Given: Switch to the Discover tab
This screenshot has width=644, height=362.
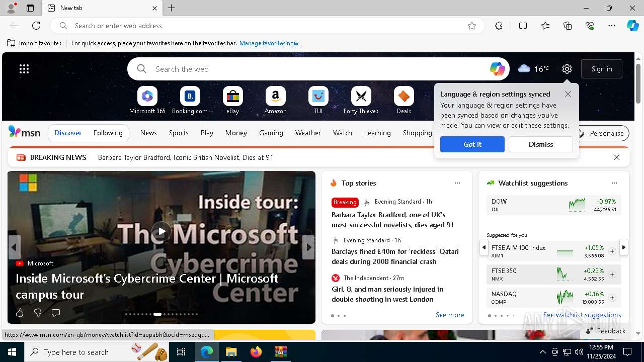Looking at the screenshot, I should (68, 133).
